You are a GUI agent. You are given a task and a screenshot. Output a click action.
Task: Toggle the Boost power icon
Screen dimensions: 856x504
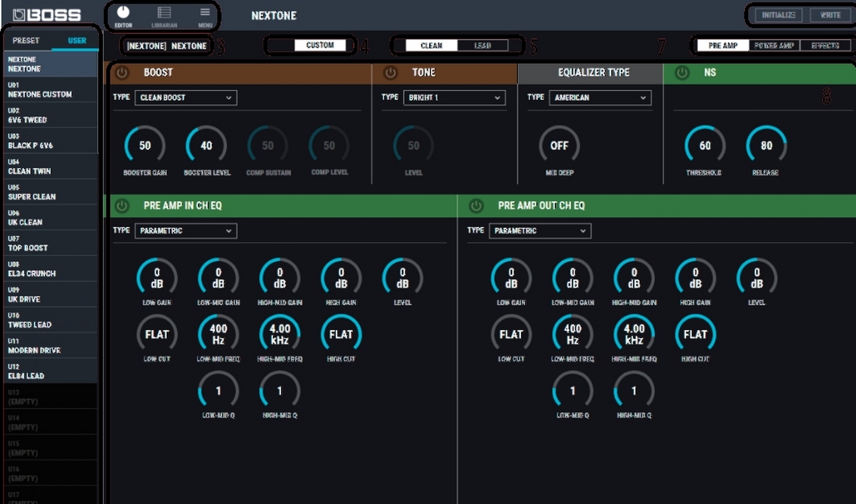click(122, 73)
